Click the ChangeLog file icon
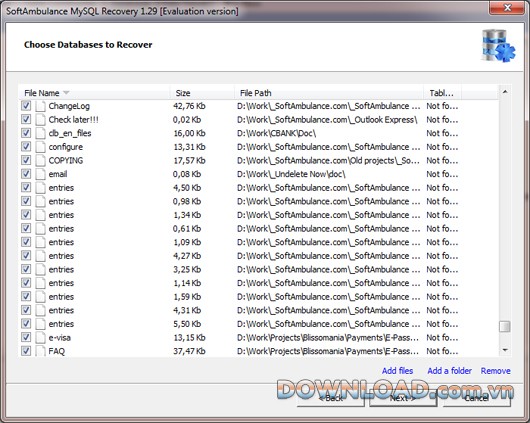This screenshot has width=530, height=423. click(40, 106)
